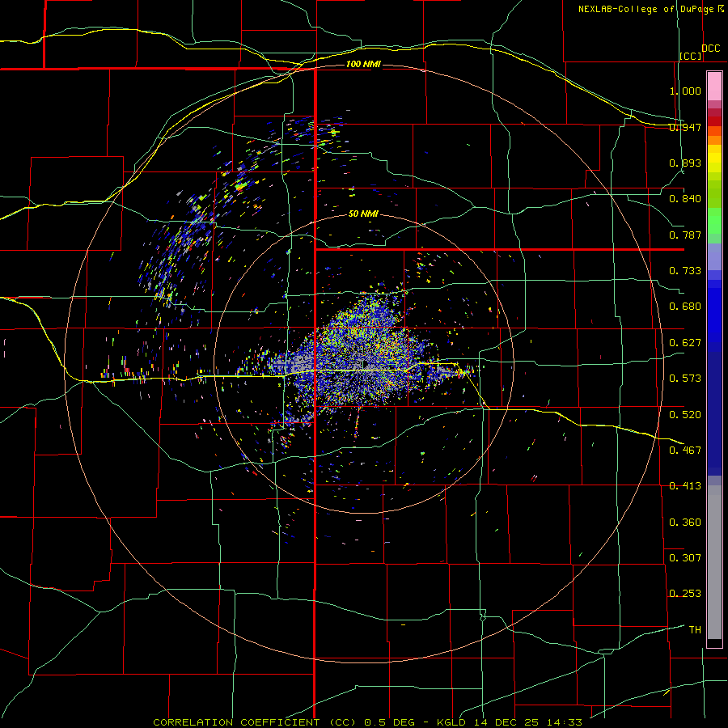Click the green segment of the color bar

tap(714, 221)
